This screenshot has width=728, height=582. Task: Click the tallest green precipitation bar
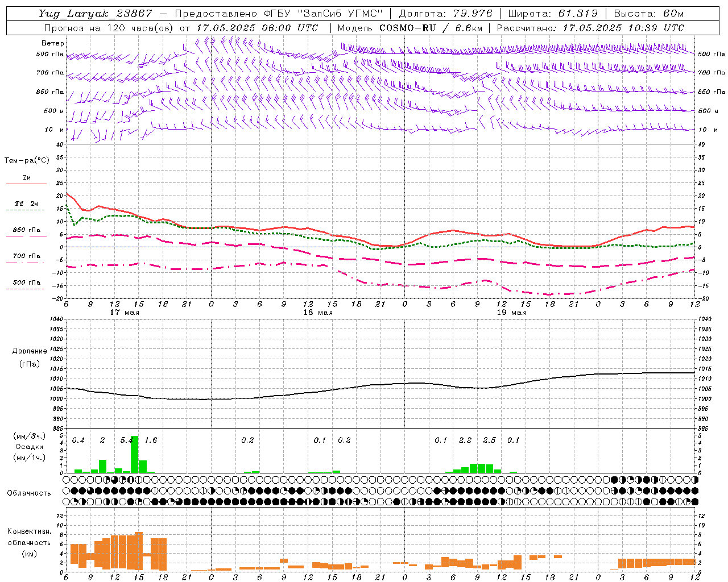click(x=135, y=454)
